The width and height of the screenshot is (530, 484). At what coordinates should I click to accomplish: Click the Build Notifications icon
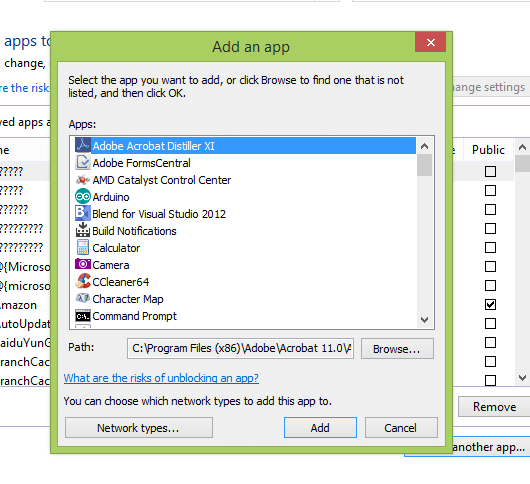83,231
